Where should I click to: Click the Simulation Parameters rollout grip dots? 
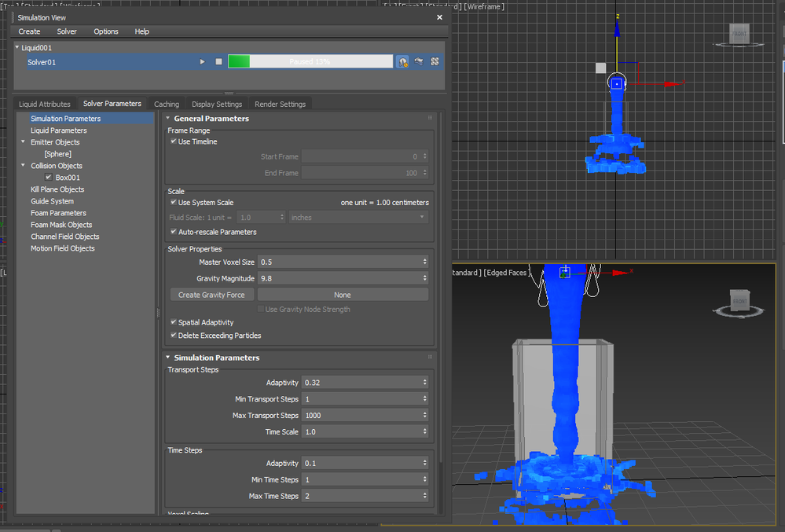tap(430, 358)
